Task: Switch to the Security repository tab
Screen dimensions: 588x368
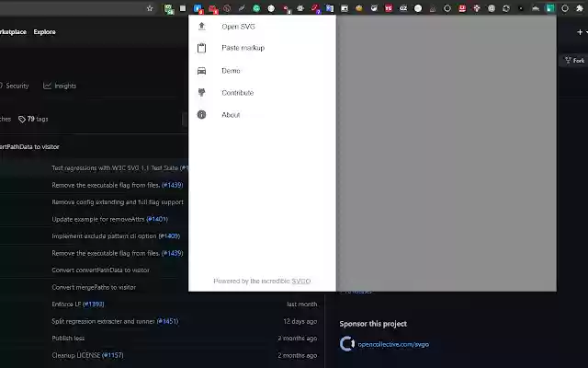Action: [x=15, y=86]
